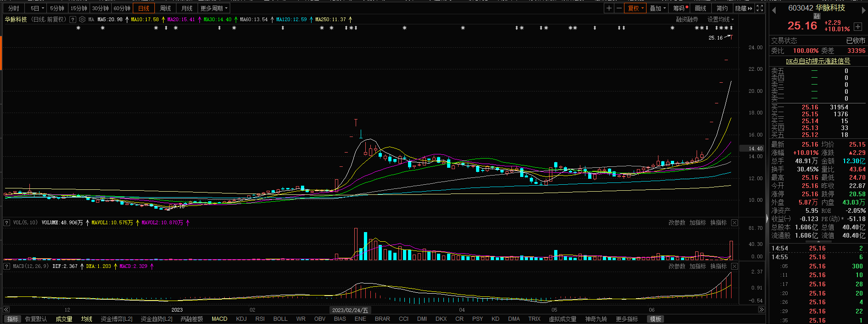Enter fullscreen chart mode
This screenshot has height=324, width=868.
tap(760, 8)
